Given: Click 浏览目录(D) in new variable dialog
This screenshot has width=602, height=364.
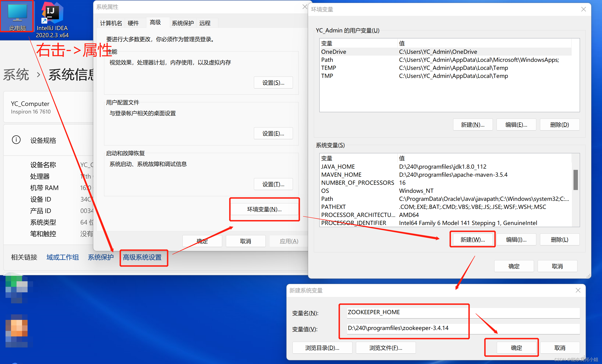Looking at the screenshot, I should click(x=322, y=348).
